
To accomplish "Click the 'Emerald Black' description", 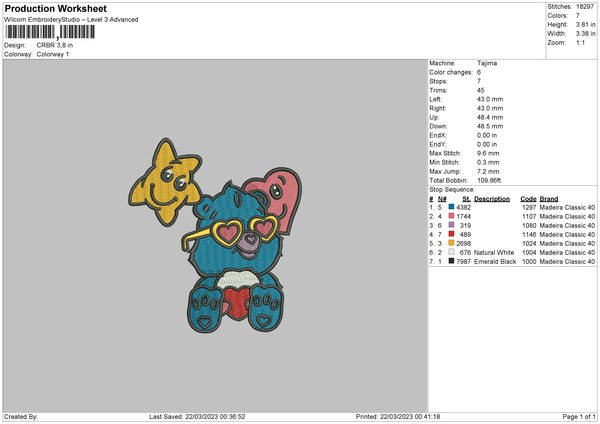I will click(495, 261).
